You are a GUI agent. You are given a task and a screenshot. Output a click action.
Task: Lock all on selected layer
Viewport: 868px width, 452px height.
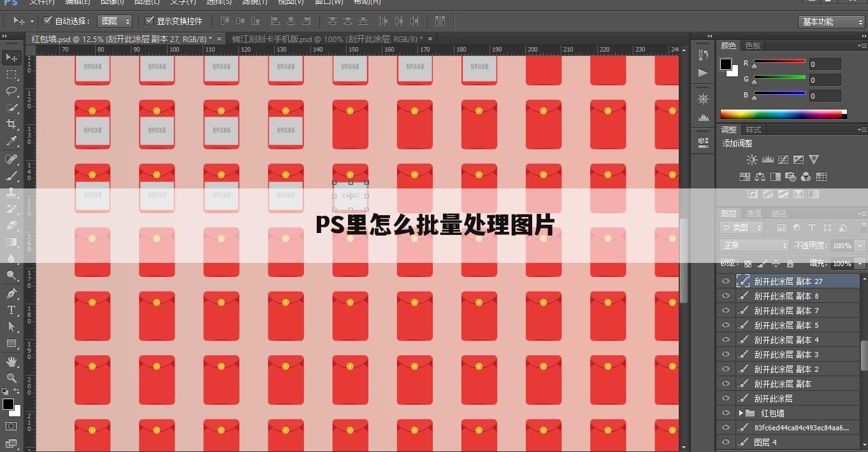pyautogui.click(x=790, y=263)
